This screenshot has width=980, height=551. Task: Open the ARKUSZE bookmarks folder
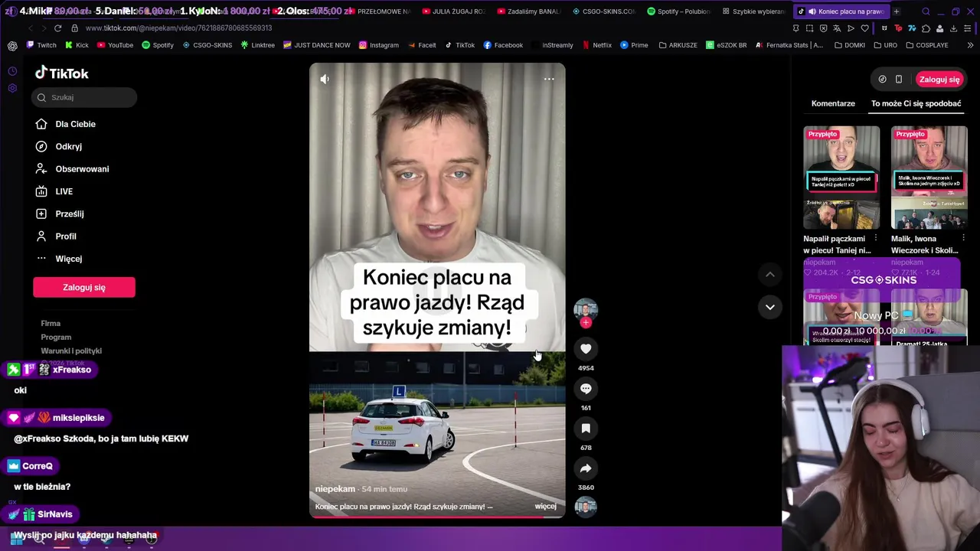point(678,45)
